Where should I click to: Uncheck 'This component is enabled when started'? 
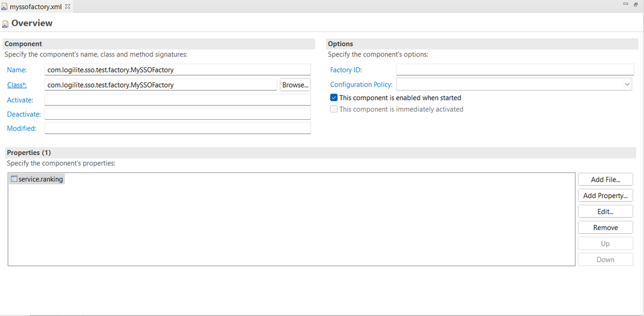tap(334, 98)
